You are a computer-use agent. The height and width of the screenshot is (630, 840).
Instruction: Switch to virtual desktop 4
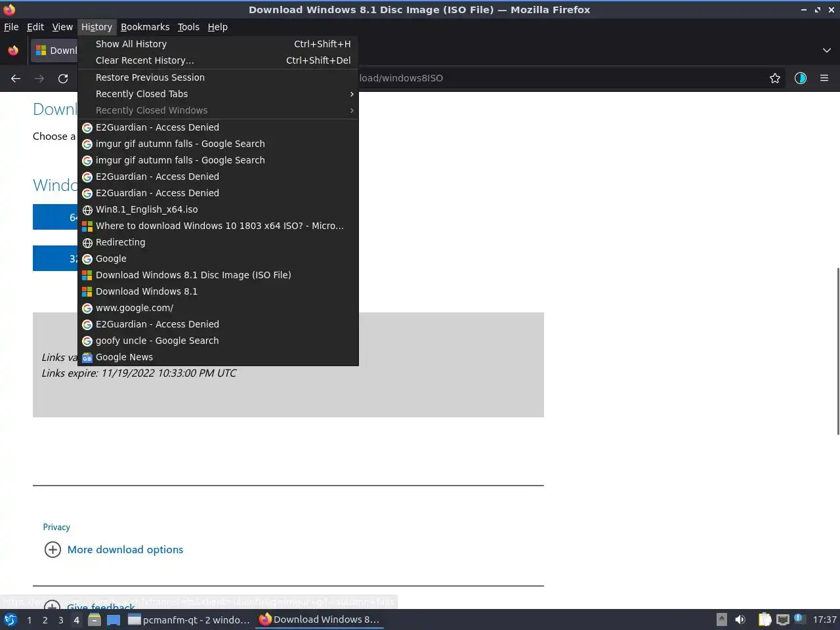(77, 619)
